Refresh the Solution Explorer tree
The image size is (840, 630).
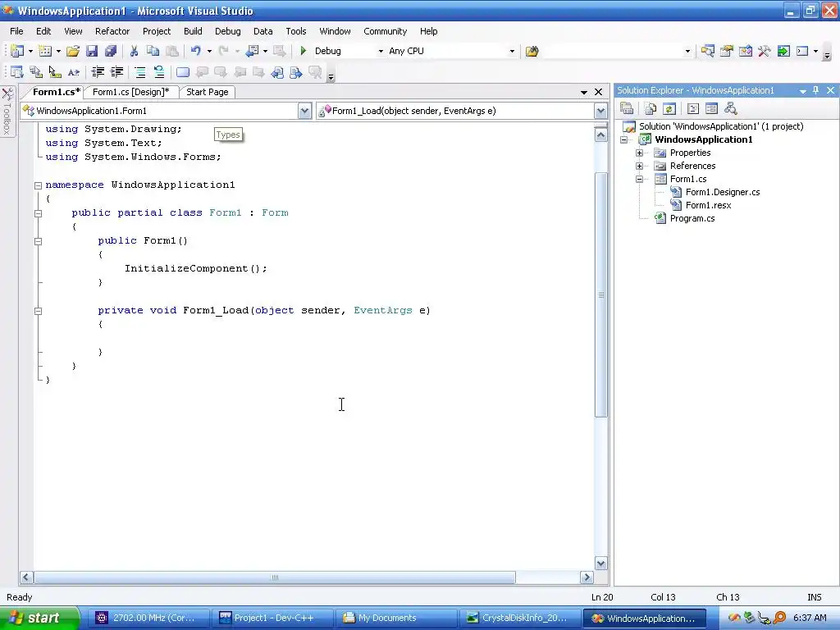[x=669, y=109]
